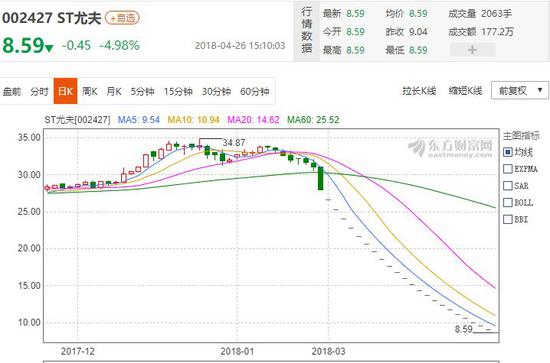
Task: Add stock via +自选 button
Action: coord(122,18)
